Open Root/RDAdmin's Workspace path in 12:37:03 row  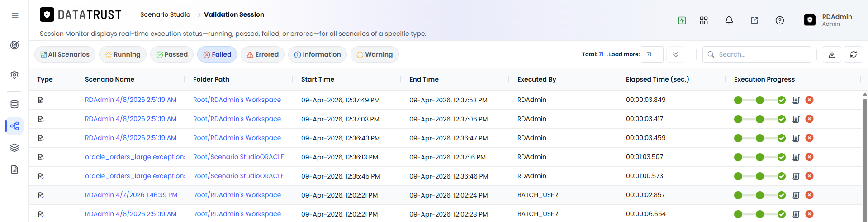pos(237,119)
